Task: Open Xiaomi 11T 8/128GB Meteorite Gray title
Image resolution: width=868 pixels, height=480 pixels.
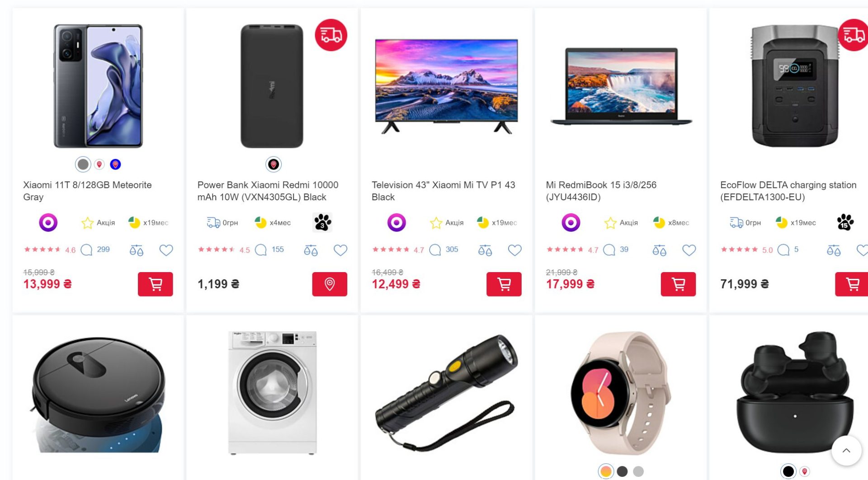Action: (87, 191)
